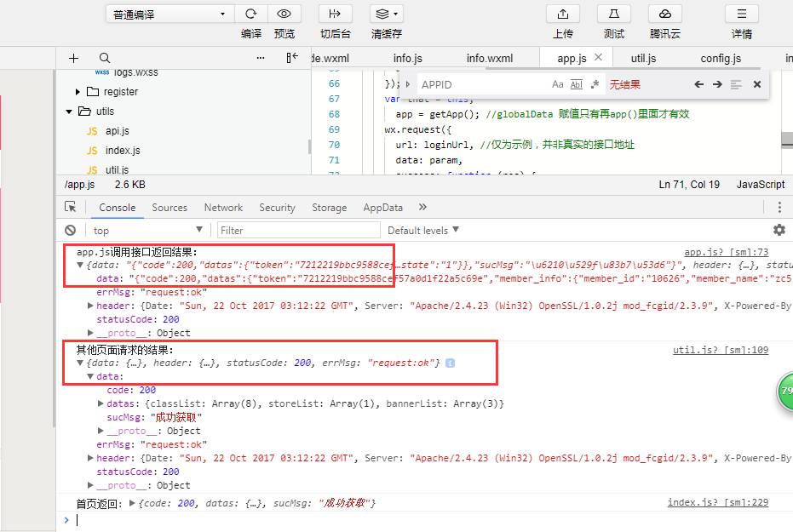This screenshot has height=532, width=793.
Task: Open api.js in file tree
Action: pyautogui.click(x=118, y=131)
